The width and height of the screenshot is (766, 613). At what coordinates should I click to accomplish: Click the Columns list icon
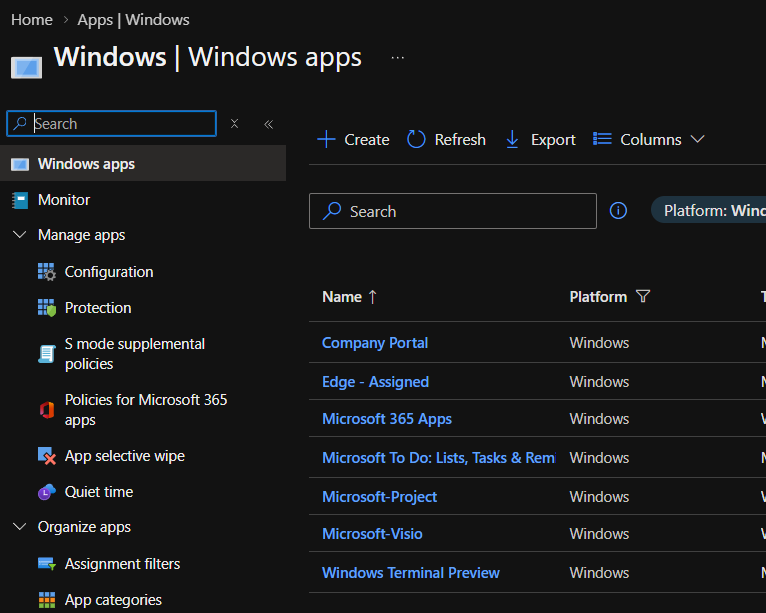602,139
